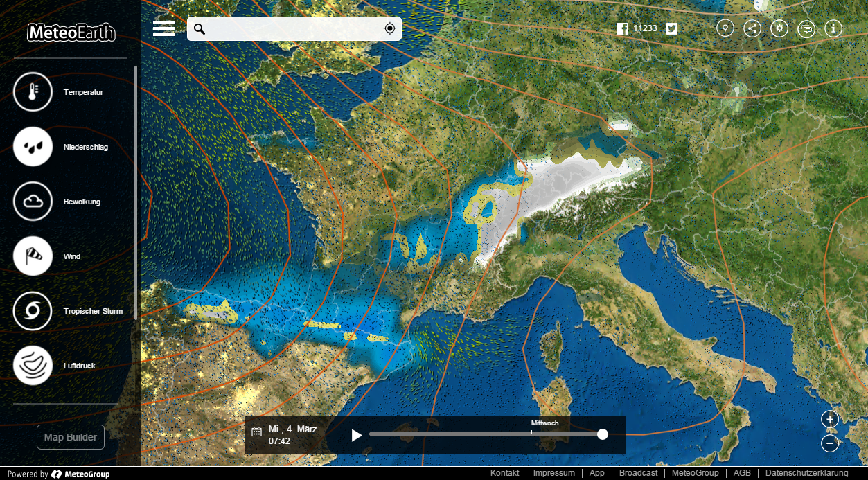Zoom in the map with plus
This screenshot has height=480, width=868.
830,419
